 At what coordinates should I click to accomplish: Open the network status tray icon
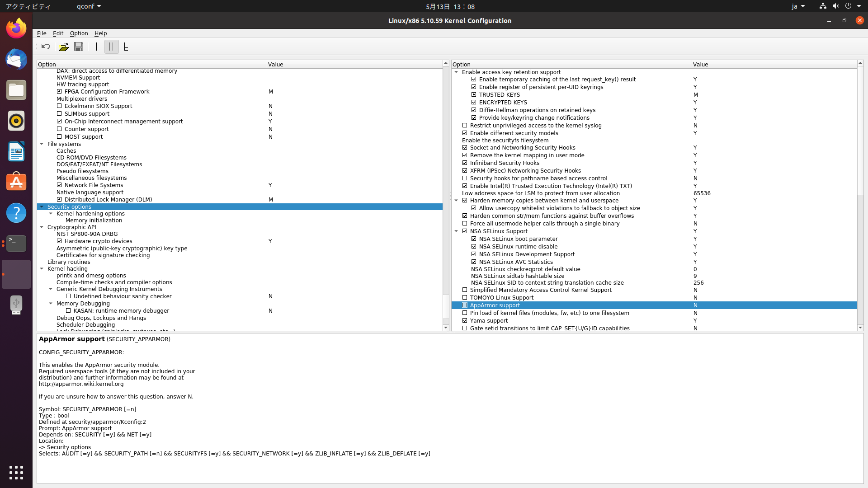(823, 6)
